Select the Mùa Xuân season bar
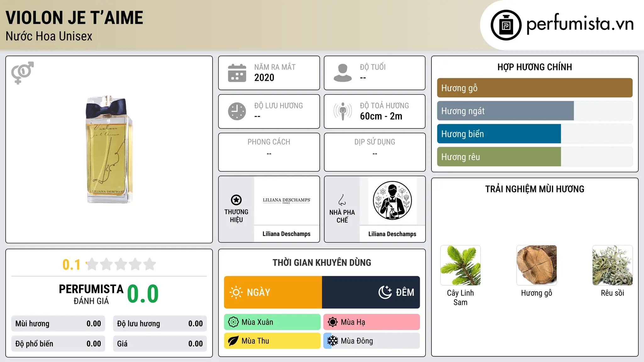 tap(272, 322)
